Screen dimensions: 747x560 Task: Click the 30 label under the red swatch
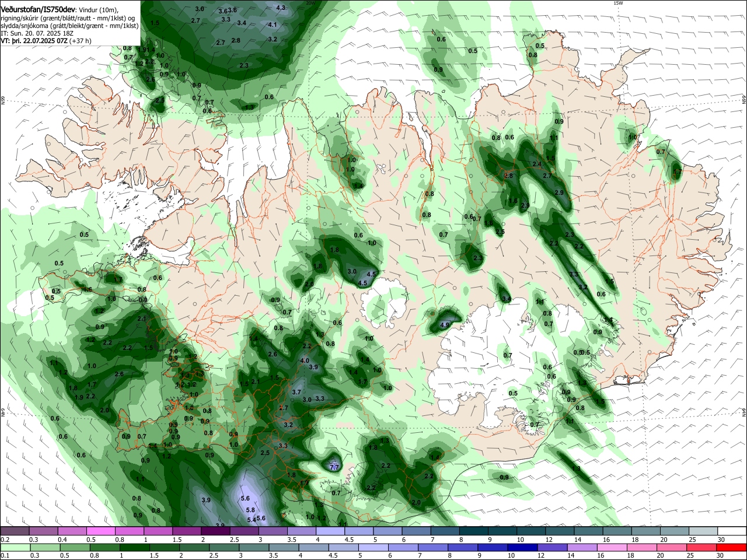tap(721, 555)
